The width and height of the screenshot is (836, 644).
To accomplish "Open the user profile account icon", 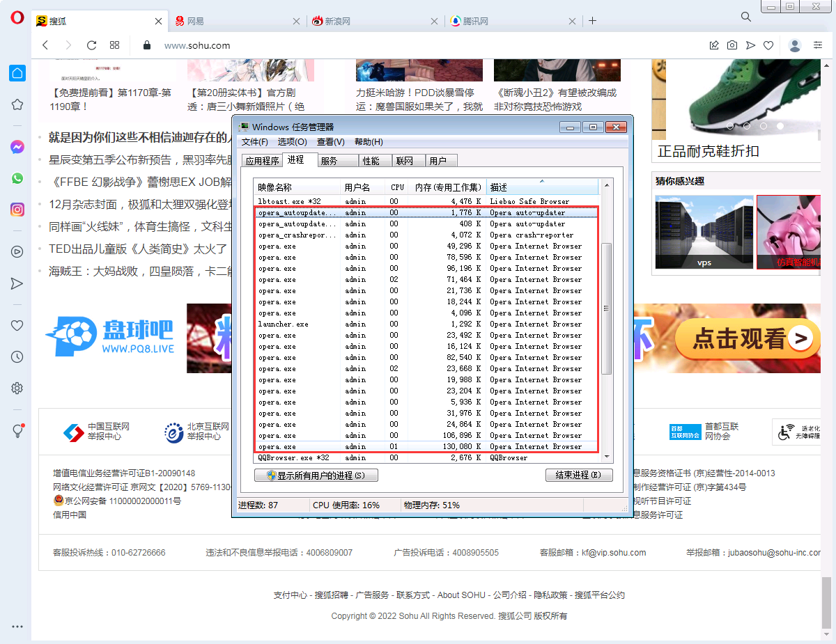I will coord(795,45).
